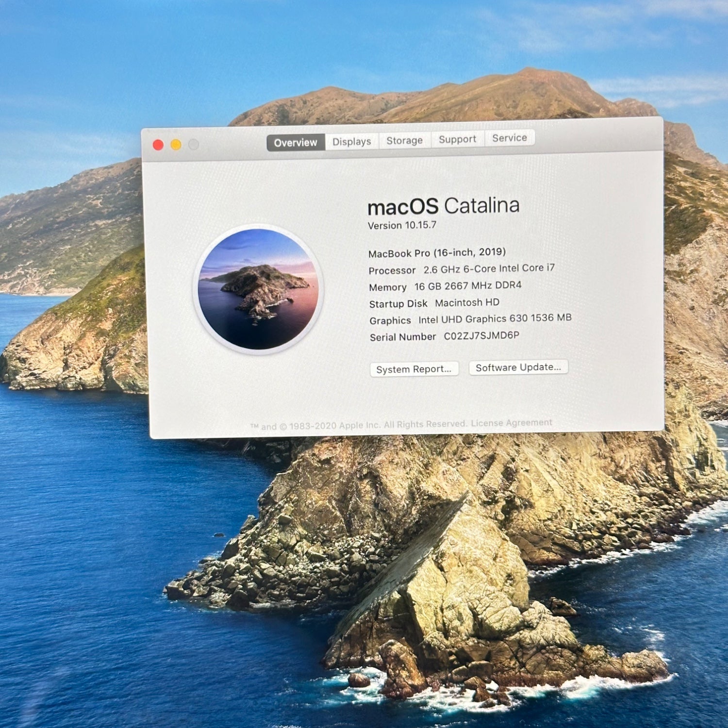Select the Version 10.15.7 text
Screen dimensions: 728x728
click(x=402, y=225)
